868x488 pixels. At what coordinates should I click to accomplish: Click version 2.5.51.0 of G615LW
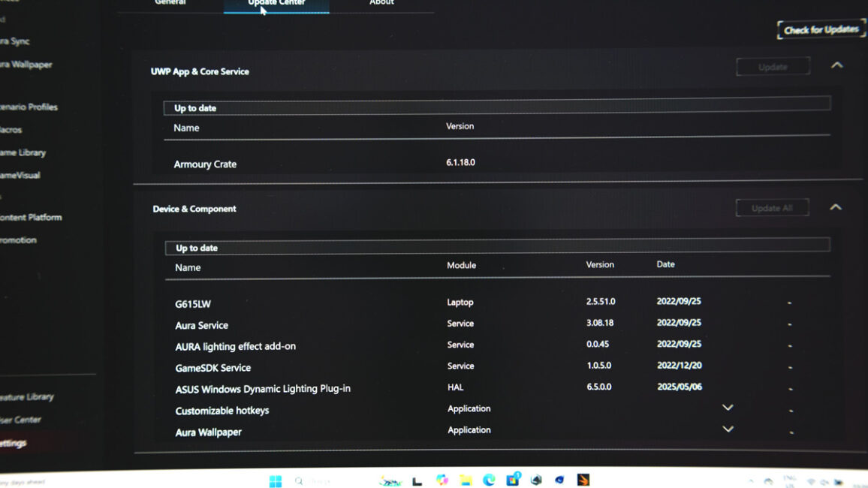click(601, 302)
